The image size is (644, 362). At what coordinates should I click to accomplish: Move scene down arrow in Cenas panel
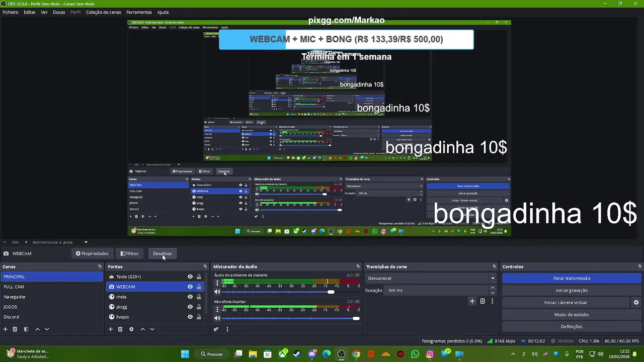pos(47,329)
